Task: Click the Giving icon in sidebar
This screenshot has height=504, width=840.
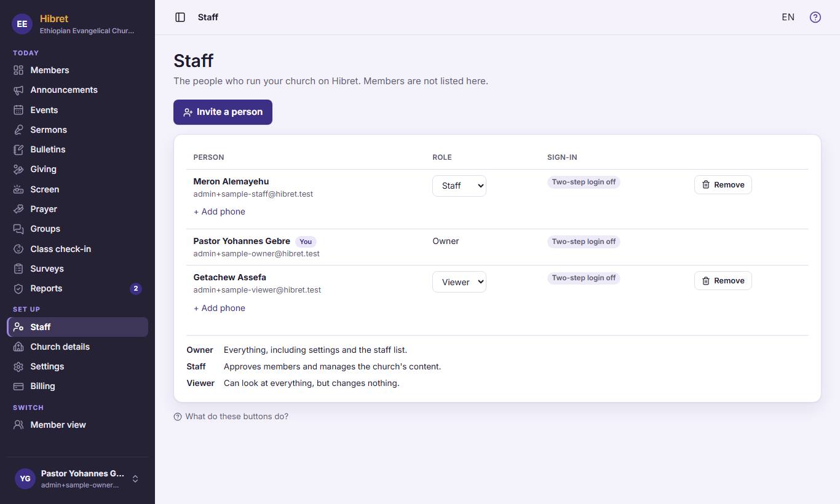Action: point(18,169)
